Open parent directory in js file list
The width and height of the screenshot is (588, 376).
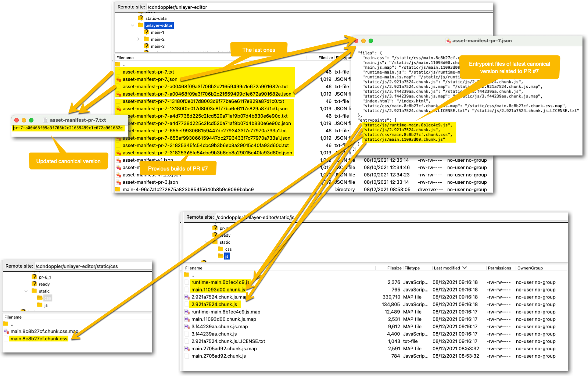click(x=187, y=275)
